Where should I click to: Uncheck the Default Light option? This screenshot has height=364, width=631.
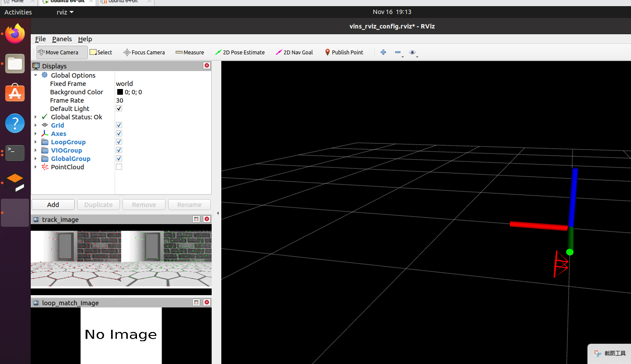click(119, 108)
